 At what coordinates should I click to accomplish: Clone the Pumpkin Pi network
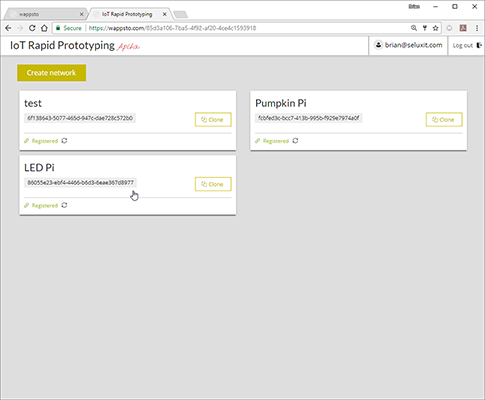[444, 120]
